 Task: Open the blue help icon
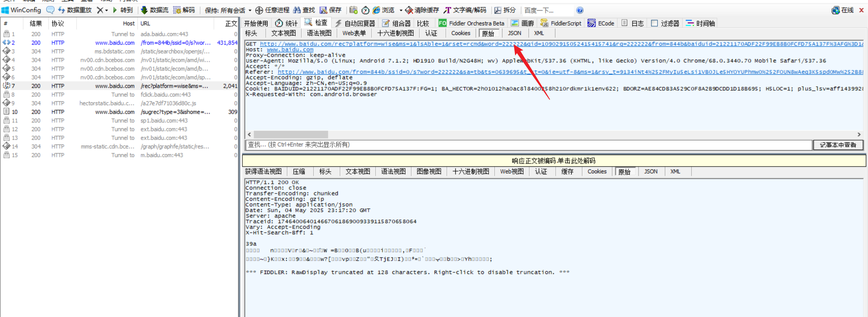pyautogui.click(x=580, y=10)
